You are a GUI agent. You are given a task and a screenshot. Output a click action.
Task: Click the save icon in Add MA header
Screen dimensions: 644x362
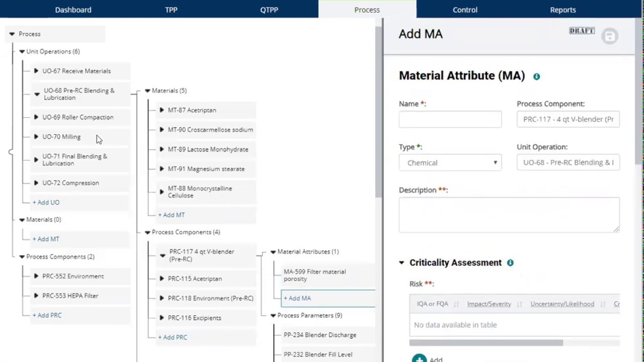(x=609, y=36)
